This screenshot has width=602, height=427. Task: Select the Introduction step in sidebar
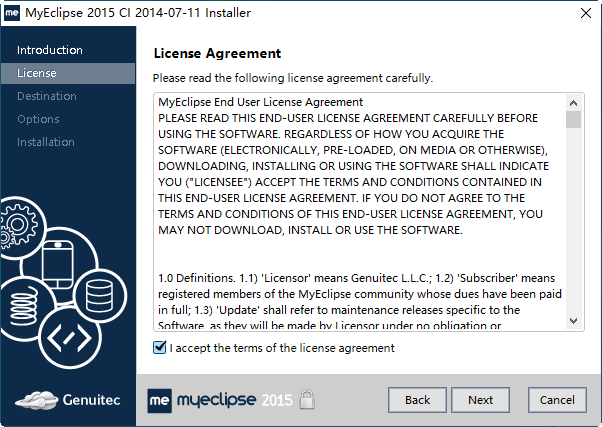tap(50, 50)
